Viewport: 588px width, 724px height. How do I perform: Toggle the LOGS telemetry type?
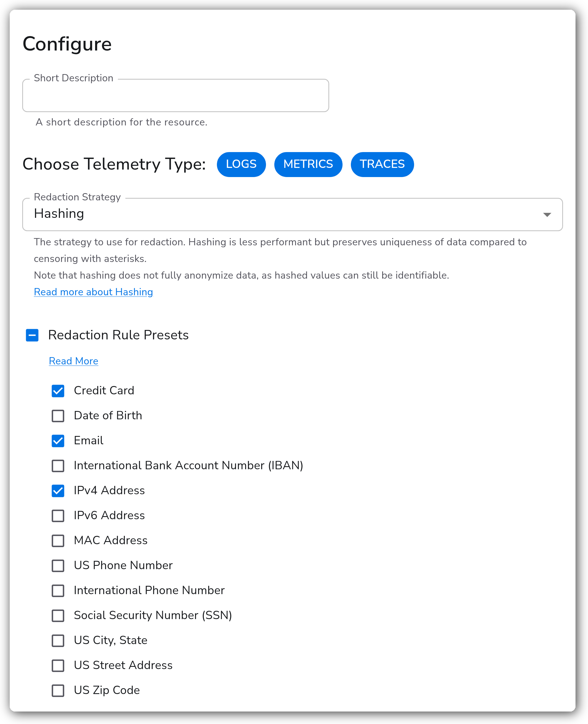tap(241, 164)
